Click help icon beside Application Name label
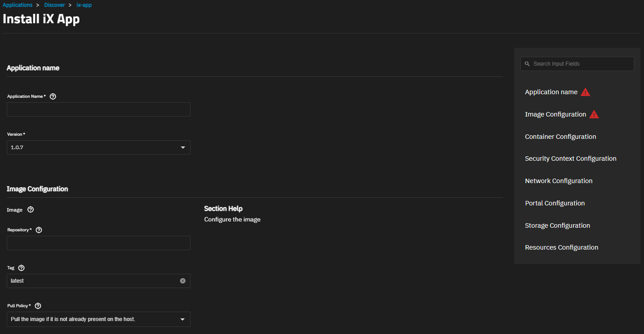This screenshot has width=644, height=334. pyautogui.click(x=53, y=96)
